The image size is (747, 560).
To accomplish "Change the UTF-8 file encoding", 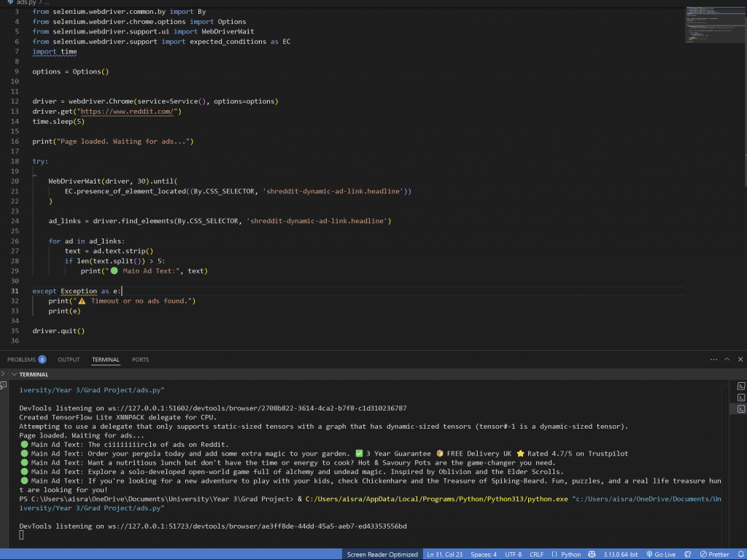I will coord(513,554).
